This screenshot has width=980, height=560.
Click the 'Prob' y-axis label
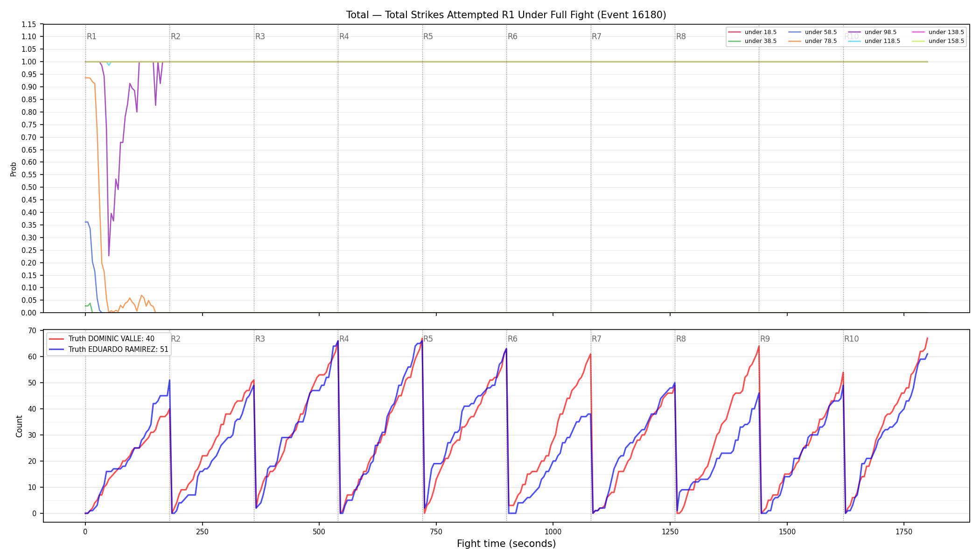pyautogui.click(x=14, y=169)
